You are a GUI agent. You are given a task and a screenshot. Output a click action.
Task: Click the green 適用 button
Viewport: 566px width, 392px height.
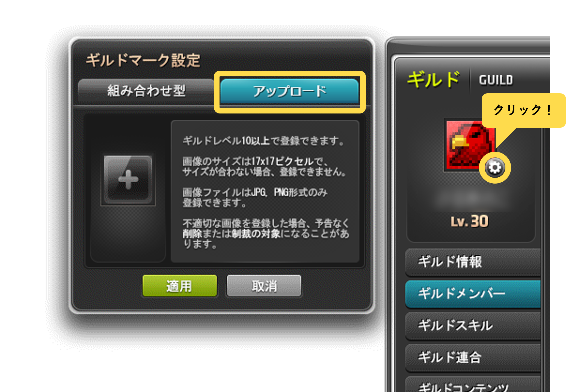tap(179, 286)
